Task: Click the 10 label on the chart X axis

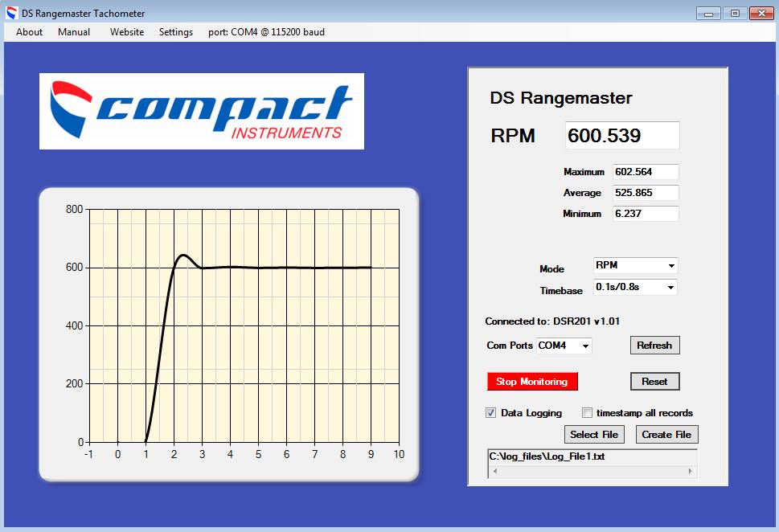Action: click(x=399, y=454)
